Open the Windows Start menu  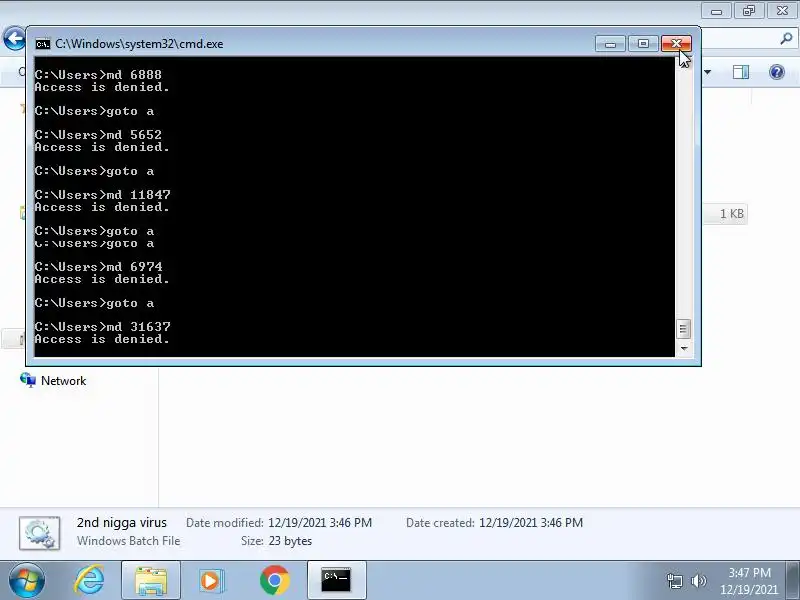click(27, 580)
